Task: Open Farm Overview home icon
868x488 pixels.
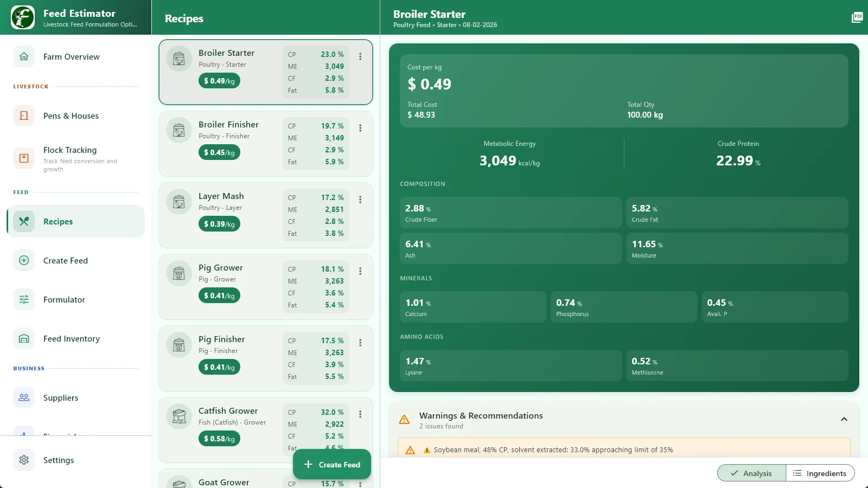Action: point(24,56)
